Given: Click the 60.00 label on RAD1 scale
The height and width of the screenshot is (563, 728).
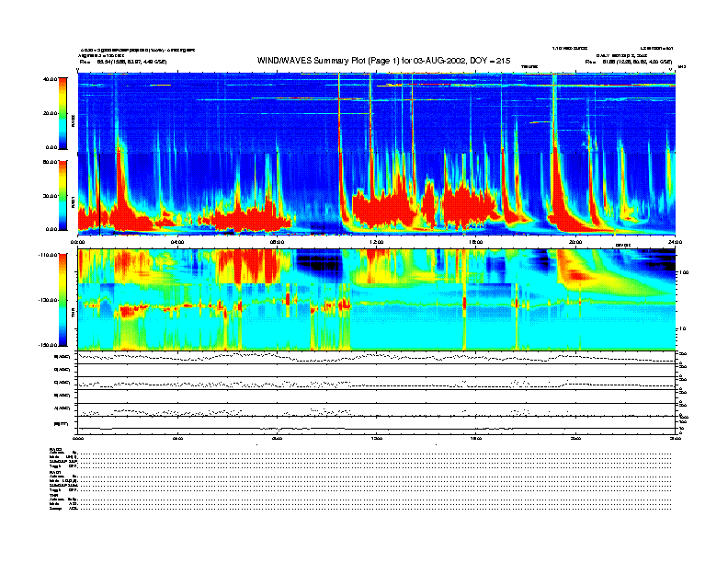Looking at the screenshot, I should (50, 162).
